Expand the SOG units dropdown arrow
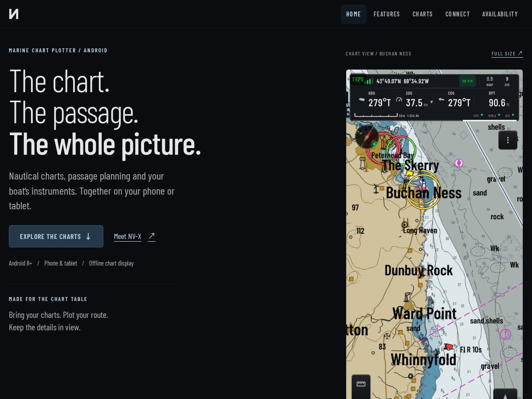Viewport: 532px width, 399px height. click(x=432, y=102)
